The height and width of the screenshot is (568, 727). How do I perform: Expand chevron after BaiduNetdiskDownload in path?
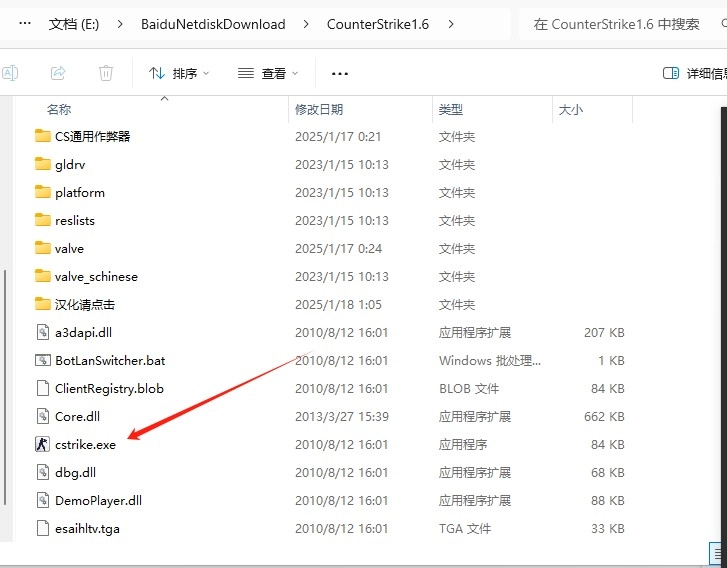pos(306,24)
